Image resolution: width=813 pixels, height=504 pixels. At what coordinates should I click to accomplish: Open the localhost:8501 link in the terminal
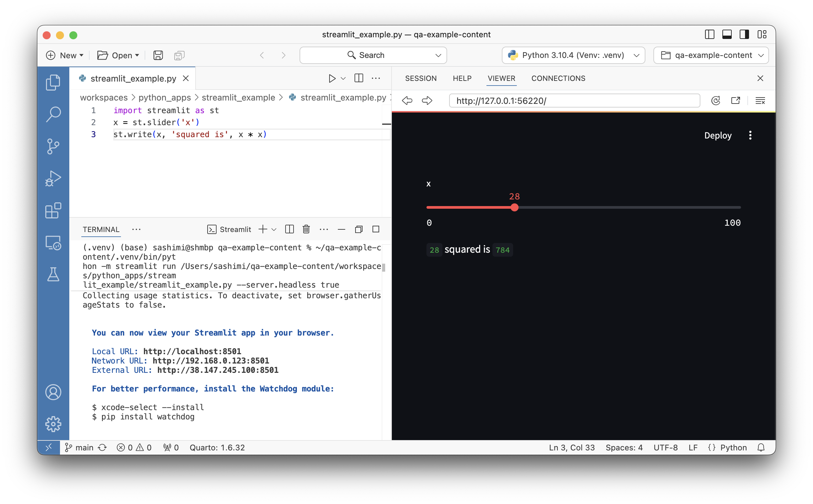(192, 351)
